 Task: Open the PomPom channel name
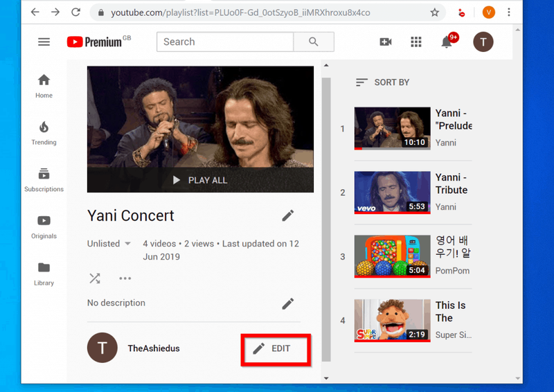coord(452,271)
